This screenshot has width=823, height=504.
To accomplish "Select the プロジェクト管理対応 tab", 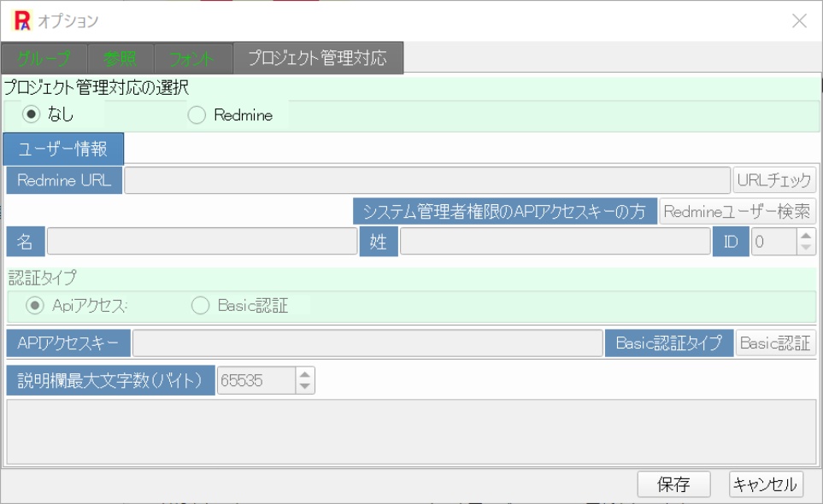I will [318, 58].
